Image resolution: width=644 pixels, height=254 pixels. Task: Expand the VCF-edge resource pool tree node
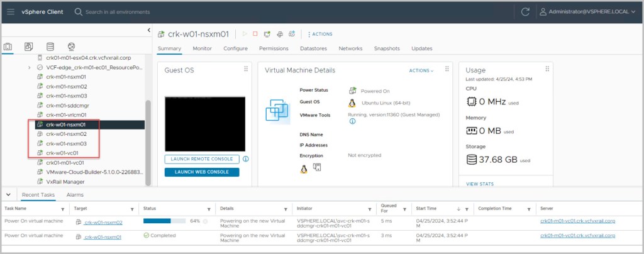(30, 67)
